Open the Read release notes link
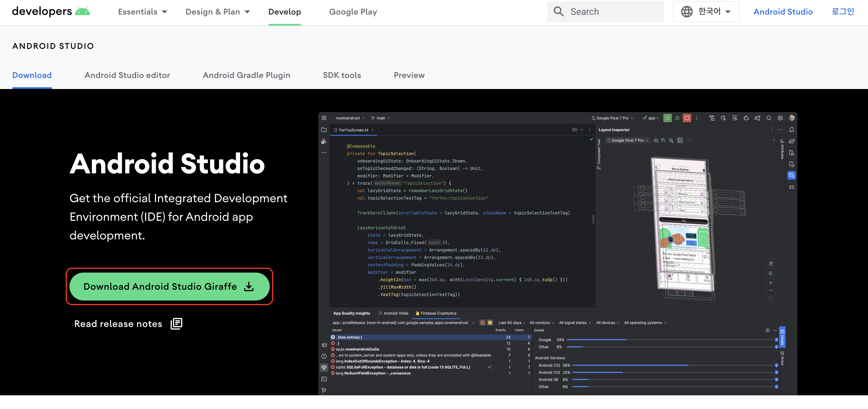 coord(118,324)
